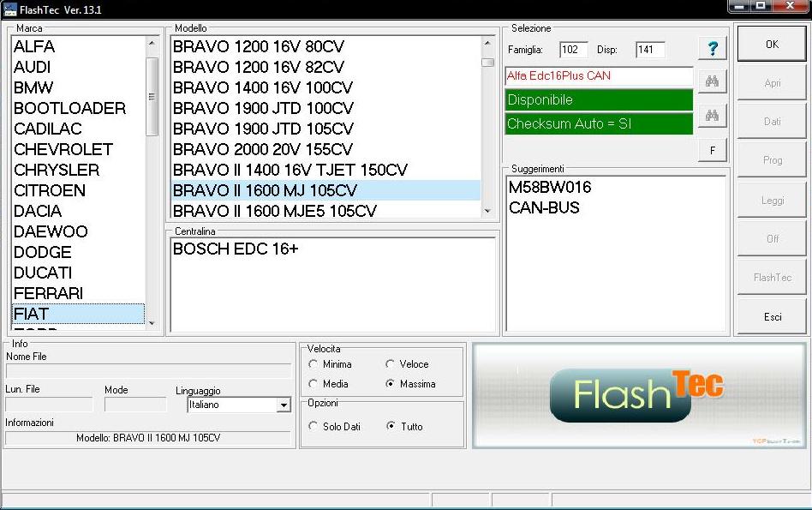Select model BRAVO 1400 16V 100CV
This screenshot has height=510, width=812.
tap(325, 87)
